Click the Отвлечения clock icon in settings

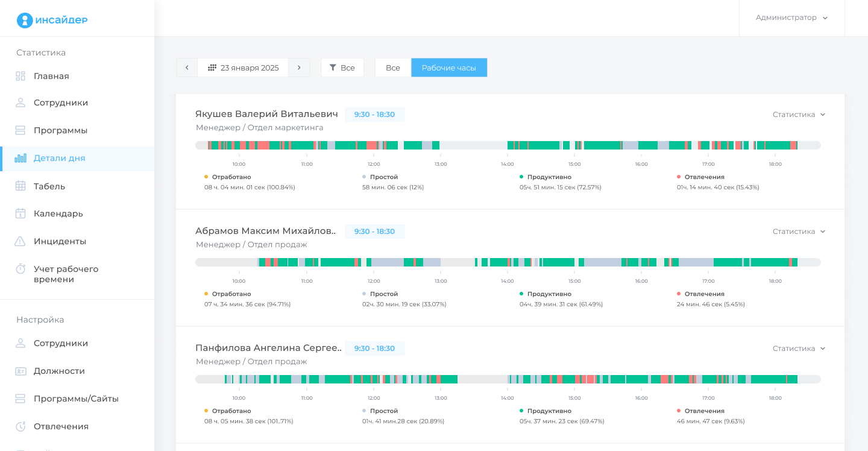[x=20, y=426]
